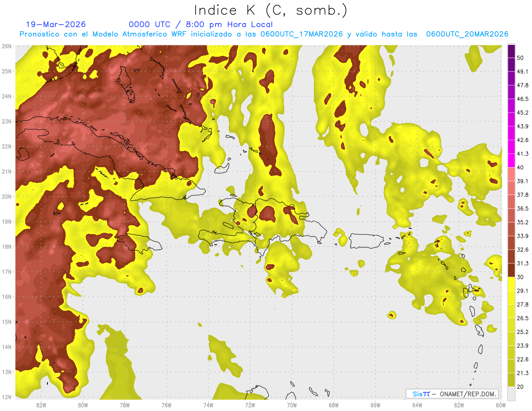The height and width of the screenshot is (411, 532).
Task: Click the 80W longitude label
Action: (82, 405)
